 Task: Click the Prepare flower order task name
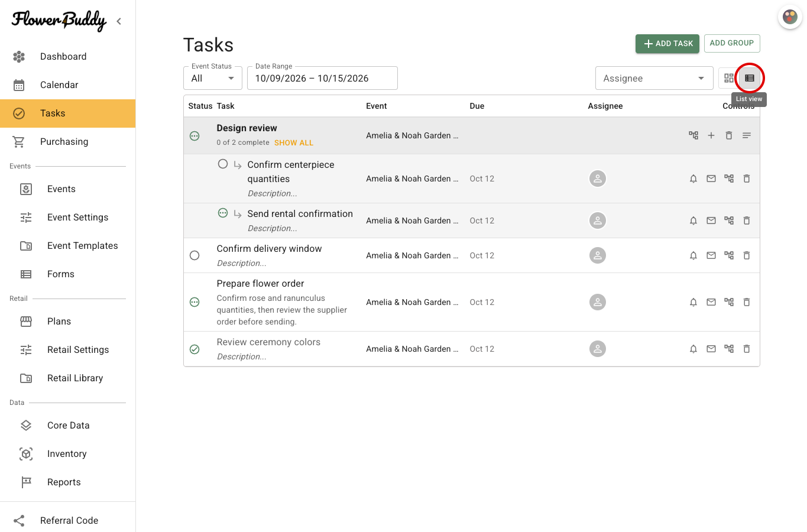click(260, 284)
